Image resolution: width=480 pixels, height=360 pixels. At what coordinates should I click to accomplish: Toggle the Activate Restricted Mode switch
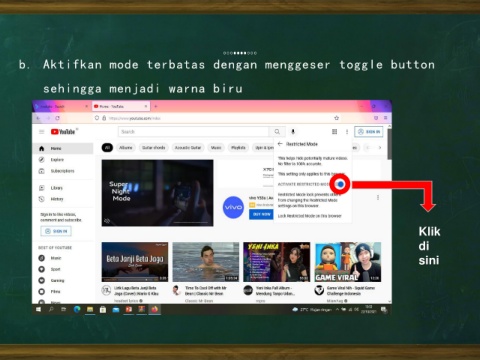click(x=340, y=184)
